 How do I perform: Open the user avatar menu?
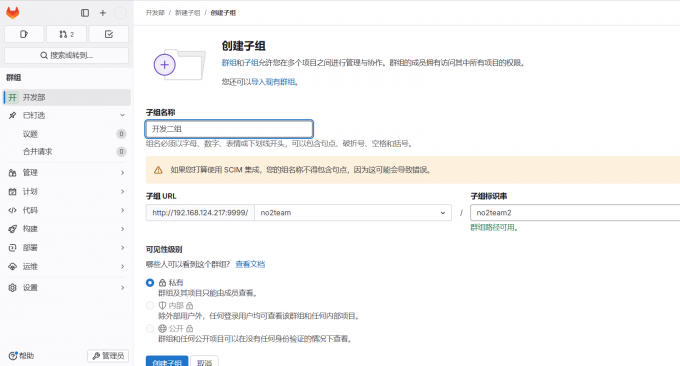click(121, 13)
